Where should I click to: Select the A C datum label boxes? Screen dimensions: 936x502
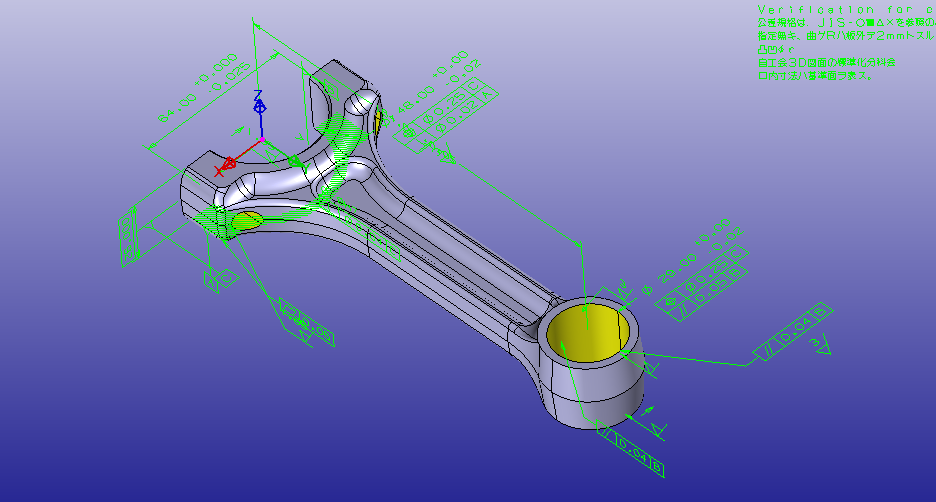[218, 277]
